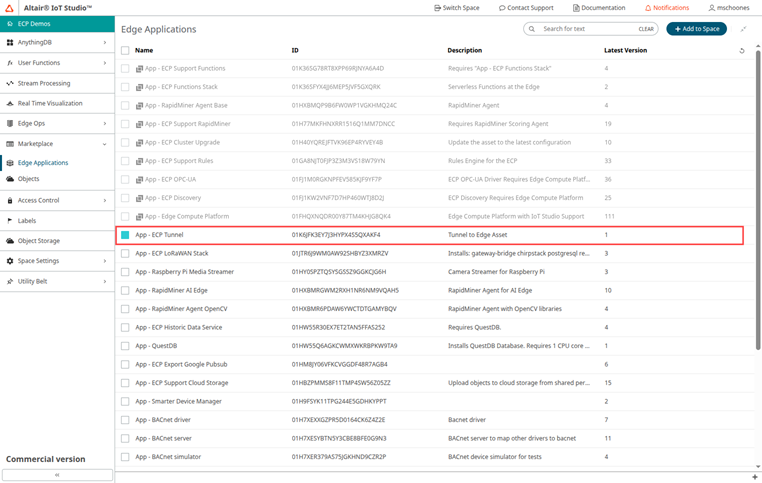Click the AnythingDB sidebar icon
This screenshot has width=762, height=483.
pos(10,43)
